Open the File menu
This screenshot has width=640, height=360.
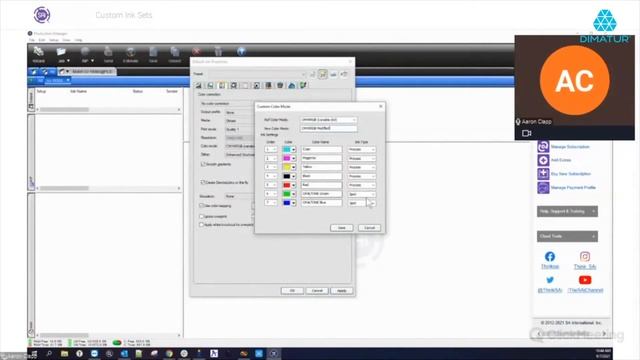(x=32, y=40)
